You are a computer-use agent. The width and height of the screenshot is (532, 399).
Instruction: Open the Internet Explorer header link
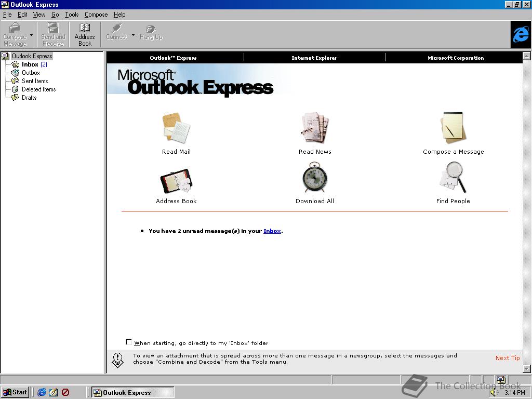tap(314, 58)
